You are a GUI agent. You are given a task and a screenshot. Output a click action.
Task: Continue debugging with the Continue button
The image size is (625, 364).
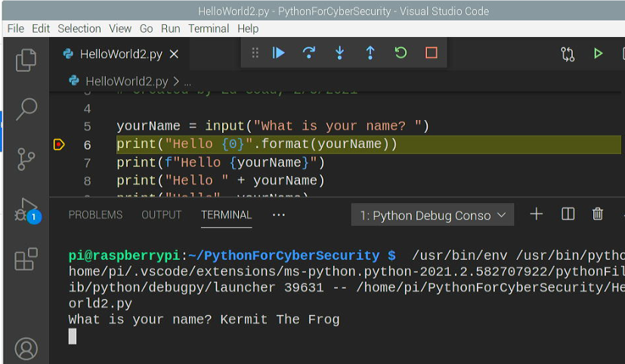click(x=279, y=53)
